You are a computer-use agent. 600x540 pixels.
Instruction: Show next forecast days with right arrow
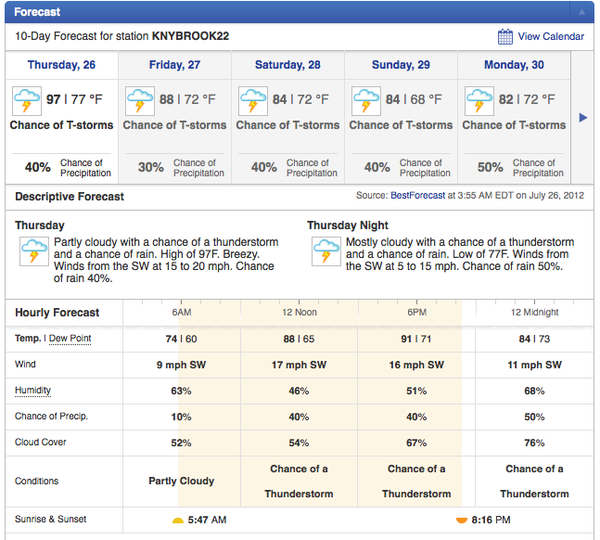583,117
